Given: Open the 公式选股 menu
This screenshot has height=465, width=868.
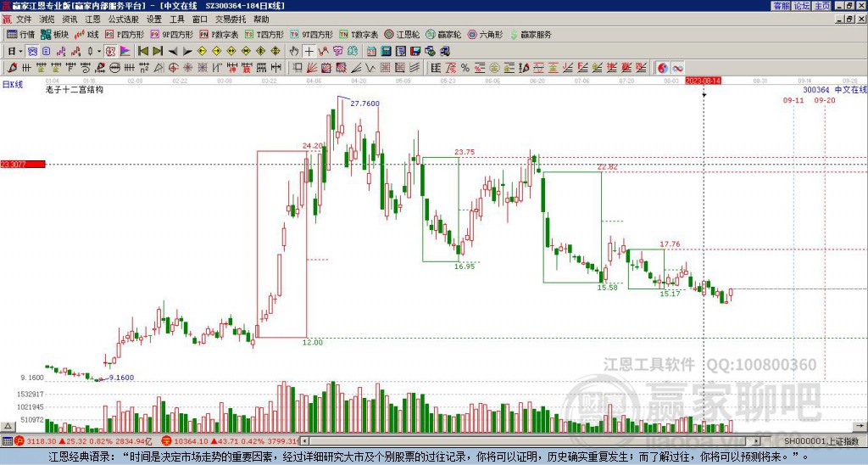Looking at the screenshot, I should pyautogui.click(x=124, y=20).
